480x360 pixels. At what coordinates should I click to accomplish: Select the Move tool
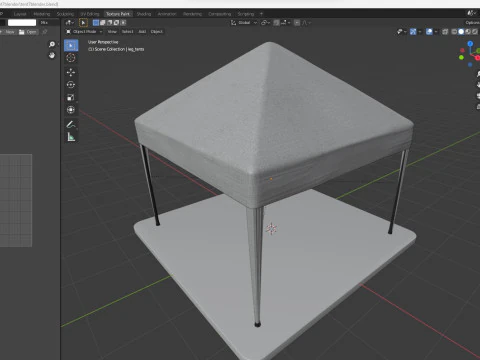click(71, 72)
